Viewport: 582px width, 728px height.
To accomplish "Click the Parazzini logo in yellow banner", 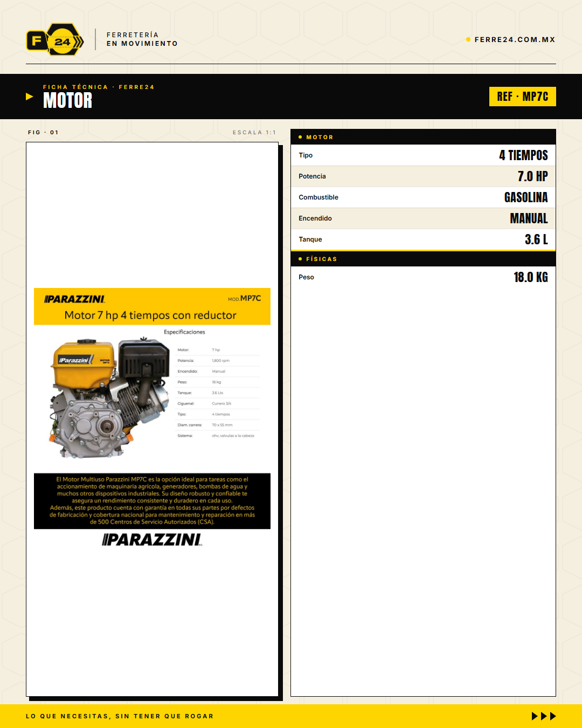I will click(74, 299).
